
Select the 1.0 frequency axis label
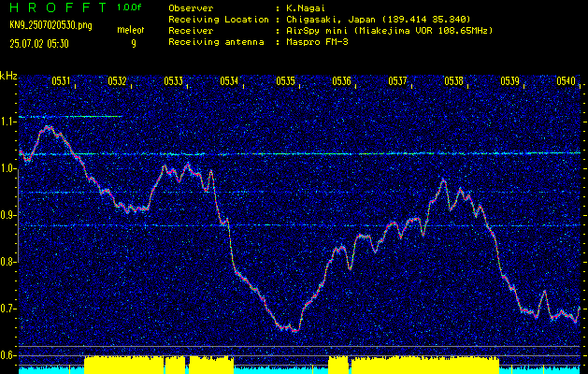(7, 168)
